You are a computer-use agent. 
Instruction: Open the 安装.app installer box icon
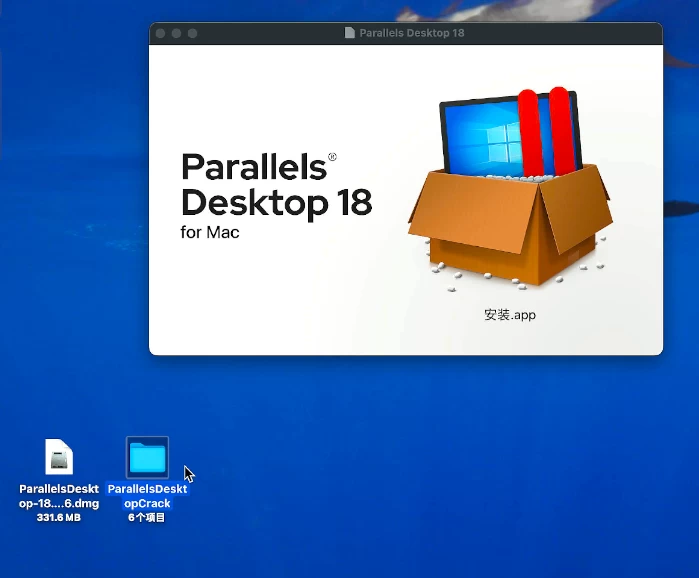tap(510, 189)
